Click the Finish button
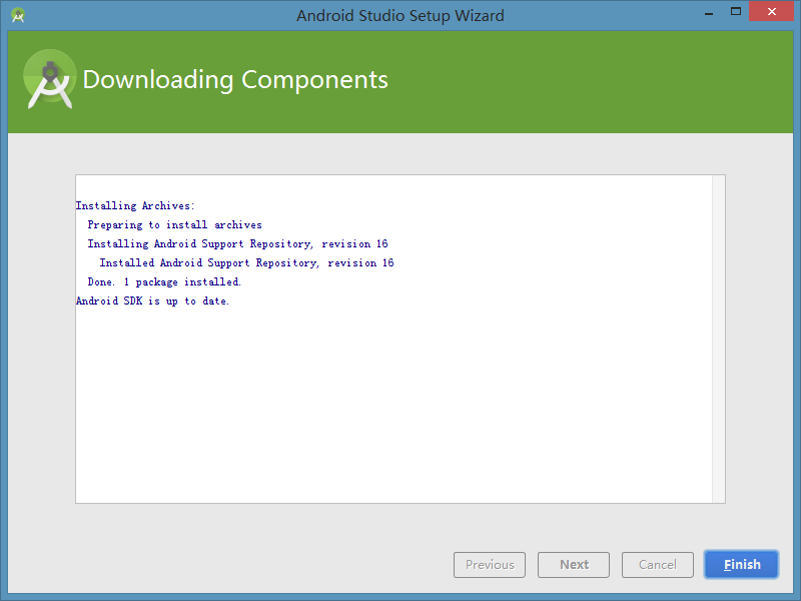 [741, 565]
